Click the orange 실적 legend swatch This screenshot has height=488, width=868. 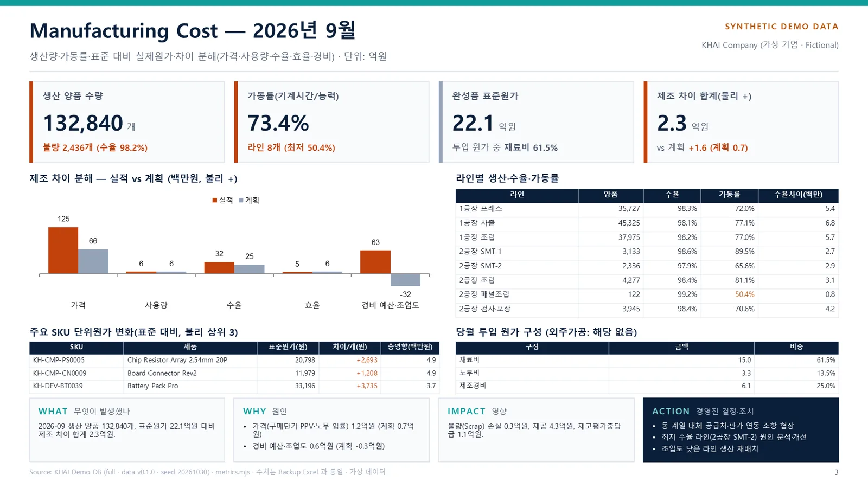(x=215, y=200)
